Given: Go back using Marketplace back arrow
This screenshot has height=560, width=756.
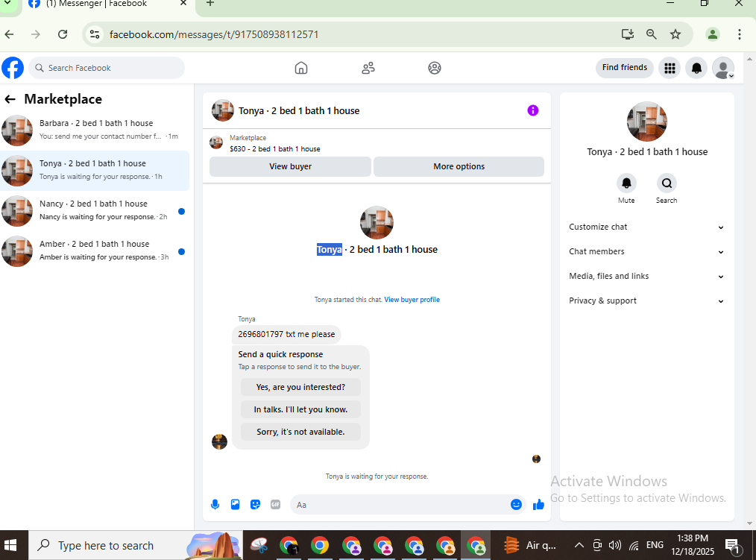Looking at the screenshot, I should tap(10, 99).
